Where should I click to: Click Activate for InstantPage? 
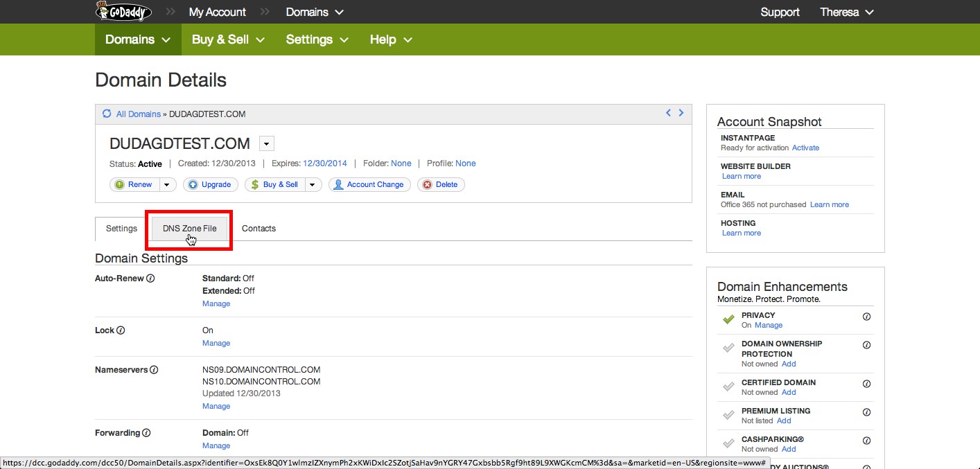point(805,148)
